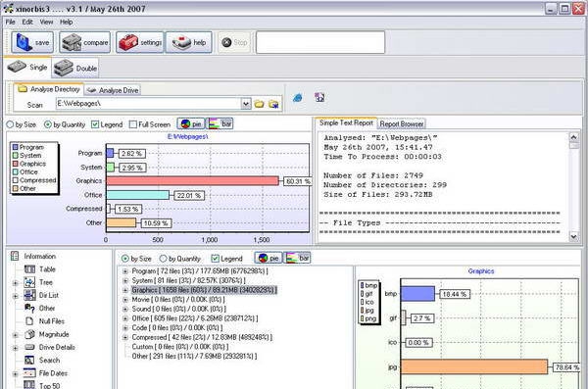588x389 pixels.
Task: Click the Information sidebar icon
Action: pos(15,256)
